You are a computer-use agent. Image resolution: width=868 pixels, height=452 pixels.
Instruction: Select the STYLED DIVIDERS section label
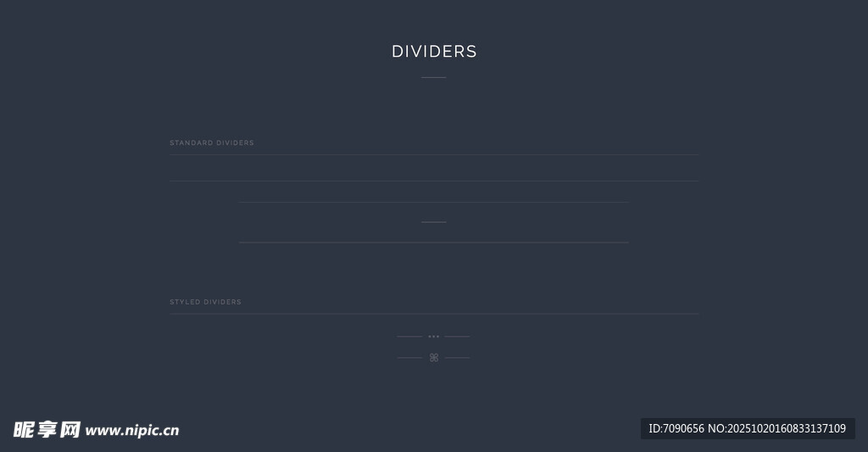click(205, 302)
